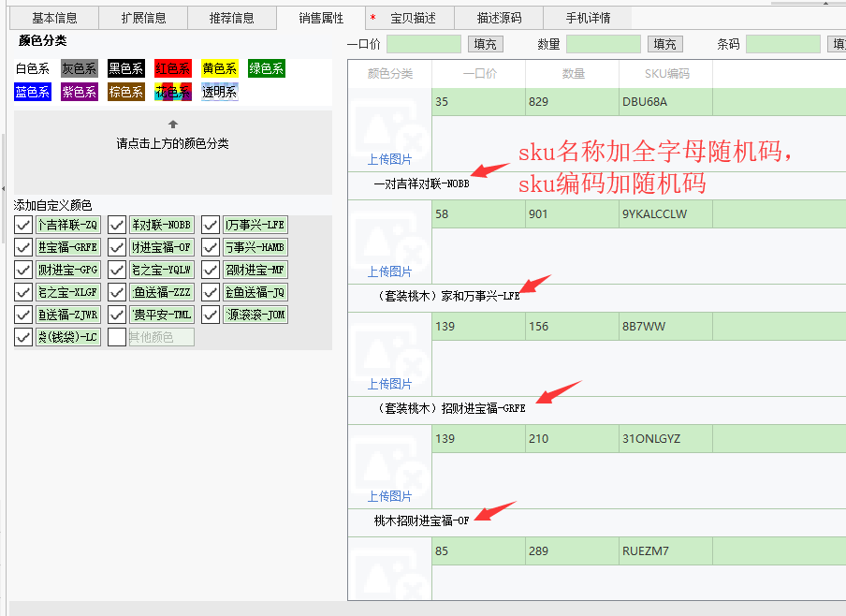Switch to the 基本信息 tab
This screenshot has height=616, width=846.
[x=54, y=18]
